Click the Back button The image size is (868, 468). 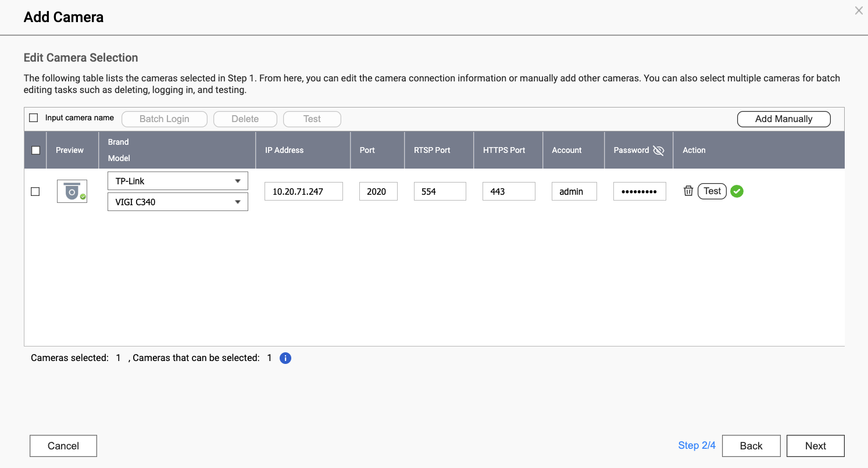751,446
